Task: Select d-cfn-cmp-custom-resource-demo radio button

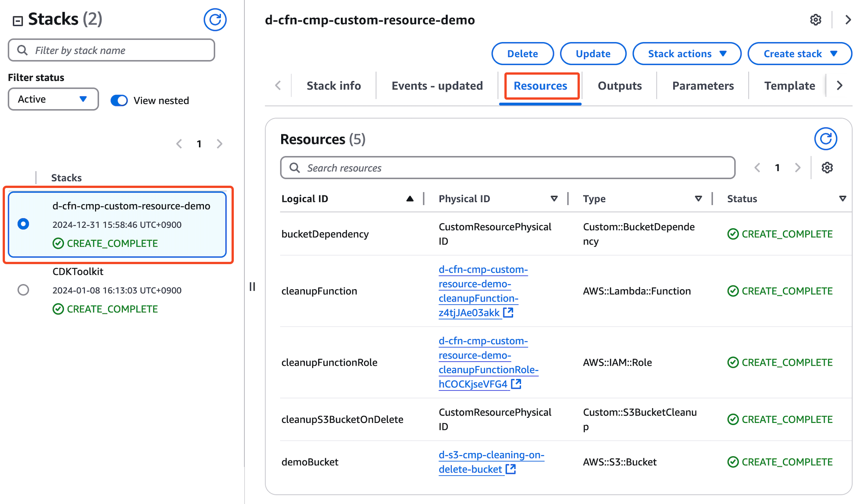Action: 23,224
